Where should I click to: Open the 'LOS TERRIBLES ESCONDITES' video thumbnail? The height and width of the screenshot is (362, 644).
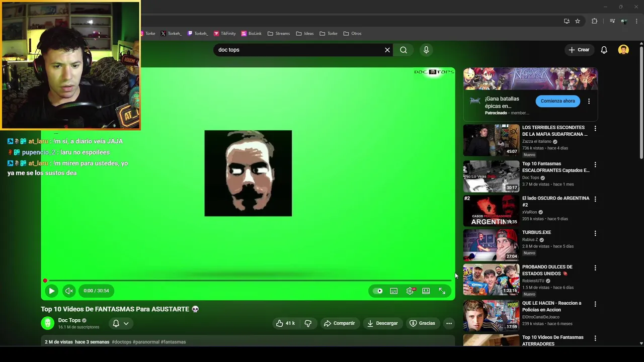point(491,140)
